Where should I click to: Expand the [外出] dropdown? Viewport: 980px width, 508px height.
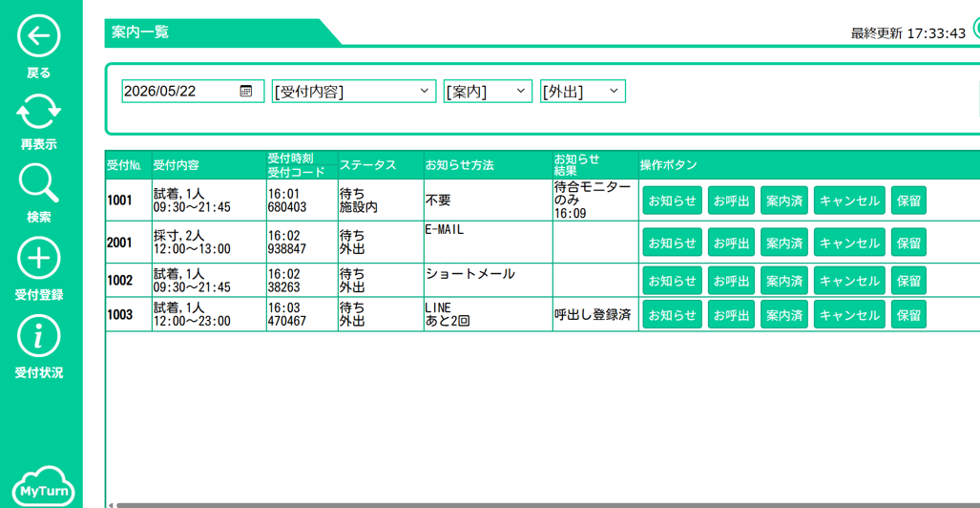[x=582, y=92]
